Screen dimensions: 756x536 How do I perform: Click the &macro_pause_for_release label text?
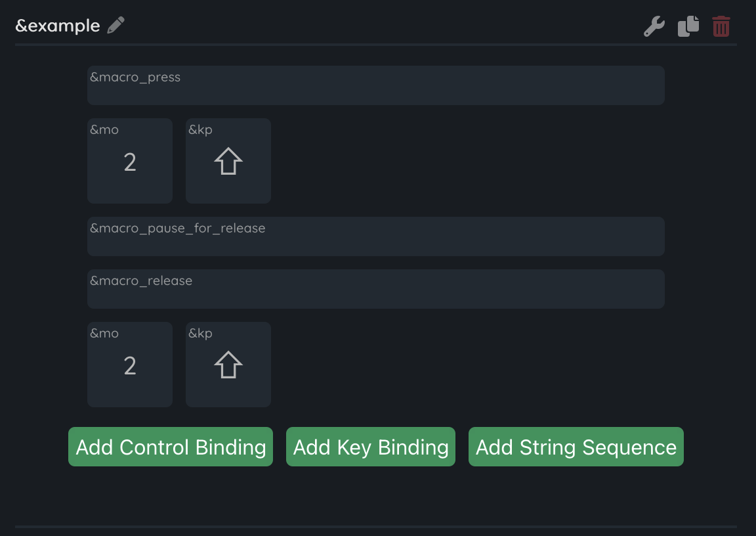tap(178, 229)
